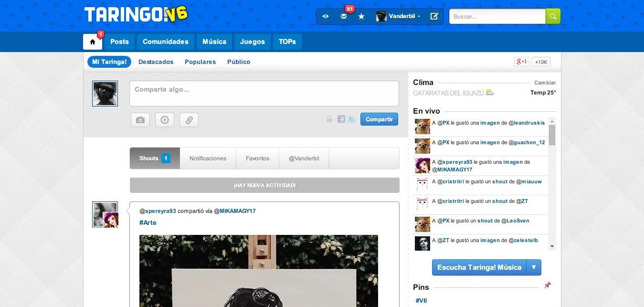Click the Escucha Taringa! Música button
Viewport: 644px width, 307px height.
click(x=479, y=267)
